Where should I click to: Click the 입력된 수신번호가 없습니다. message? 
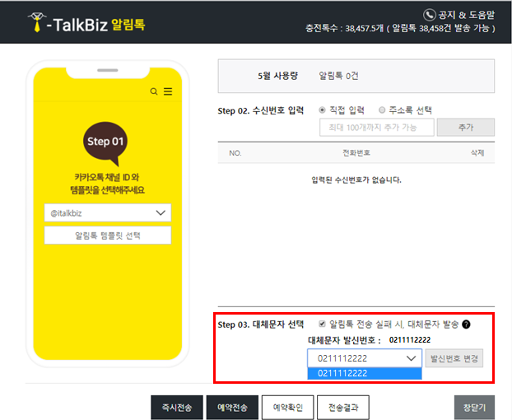click(356, 180)
